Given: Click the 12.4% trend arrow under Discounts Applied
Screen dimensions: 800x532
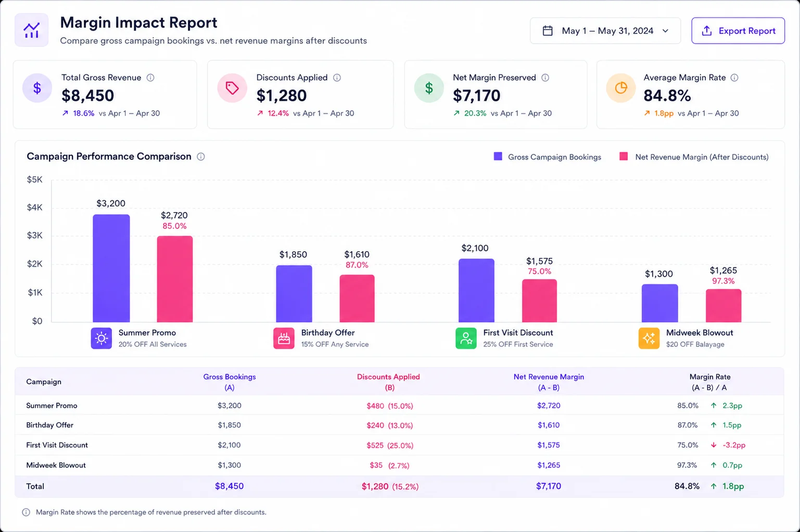Looking at the screenshot, I should [260, 113].
